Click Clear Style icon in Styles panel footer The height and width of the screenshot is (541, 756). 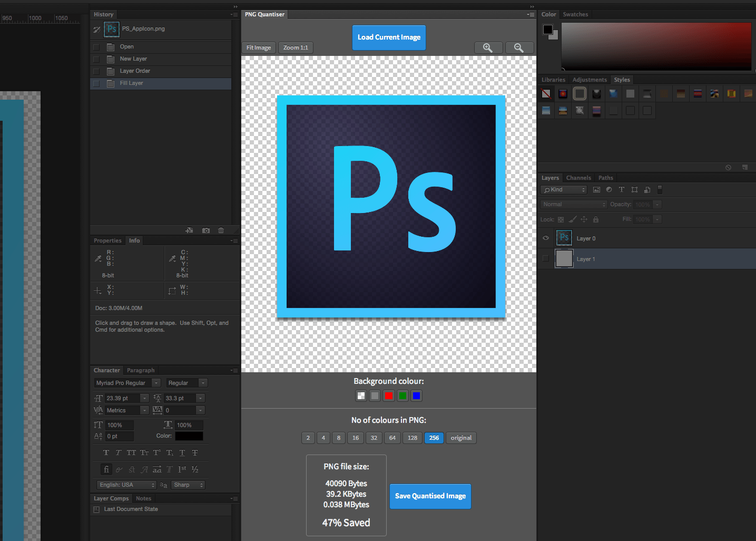(x=728, y=167)
